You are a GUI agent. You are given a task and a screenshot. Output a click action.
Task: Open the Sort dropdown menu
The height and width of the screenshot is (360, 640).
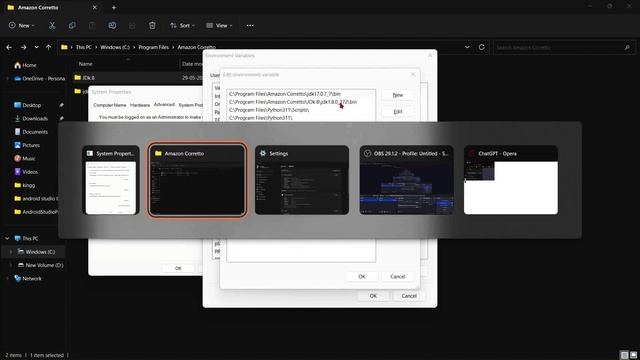click(182, 25)
